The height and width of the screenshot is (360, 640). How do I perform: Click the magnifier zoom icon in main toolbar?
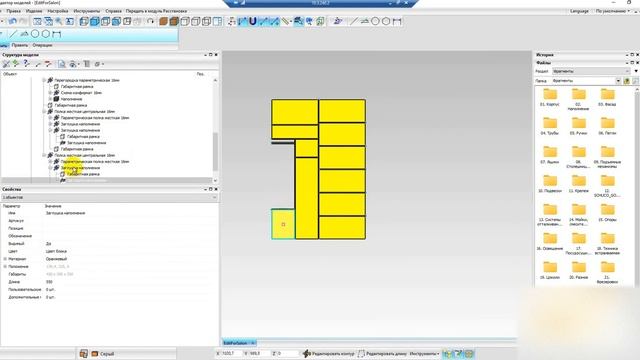click(x=59, y=21)
